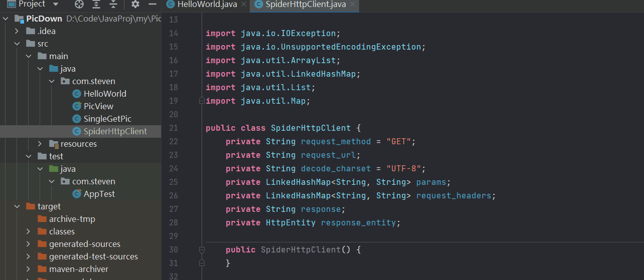Click the Expand All icon in Project toolbar
This screenshot has height=280, width=644.
click(97, 4)
